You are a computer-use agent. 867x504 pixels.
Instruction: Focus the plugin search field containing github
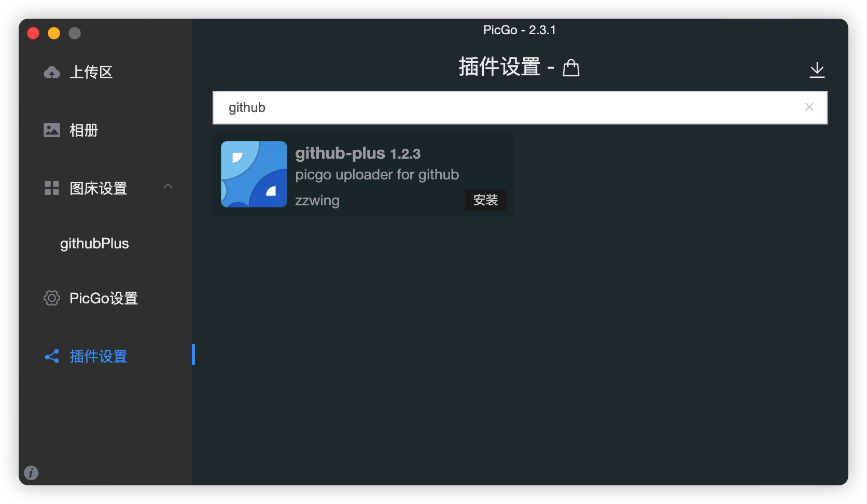pyautogui.click(x=520, y=108)
